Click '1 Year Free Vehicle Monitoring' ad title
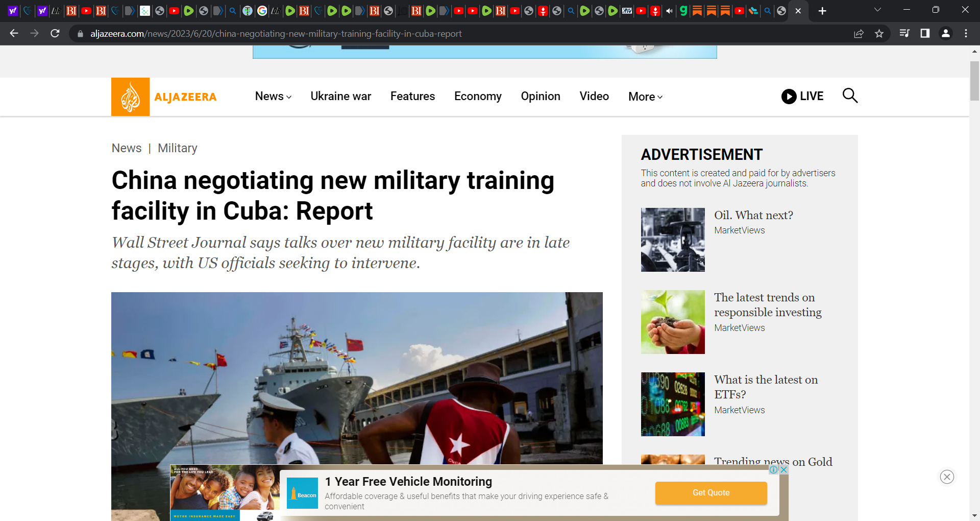Screen dimensions: 980x521 pos(408,482)
